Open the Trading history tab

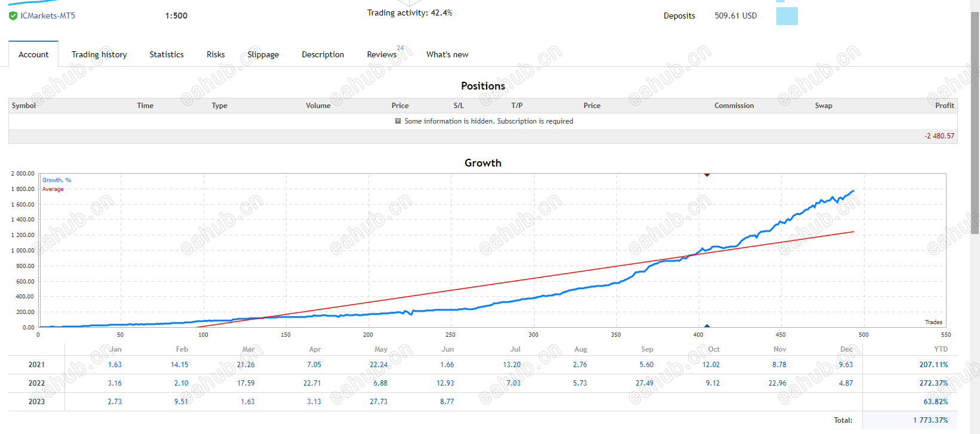coord(99,54)
